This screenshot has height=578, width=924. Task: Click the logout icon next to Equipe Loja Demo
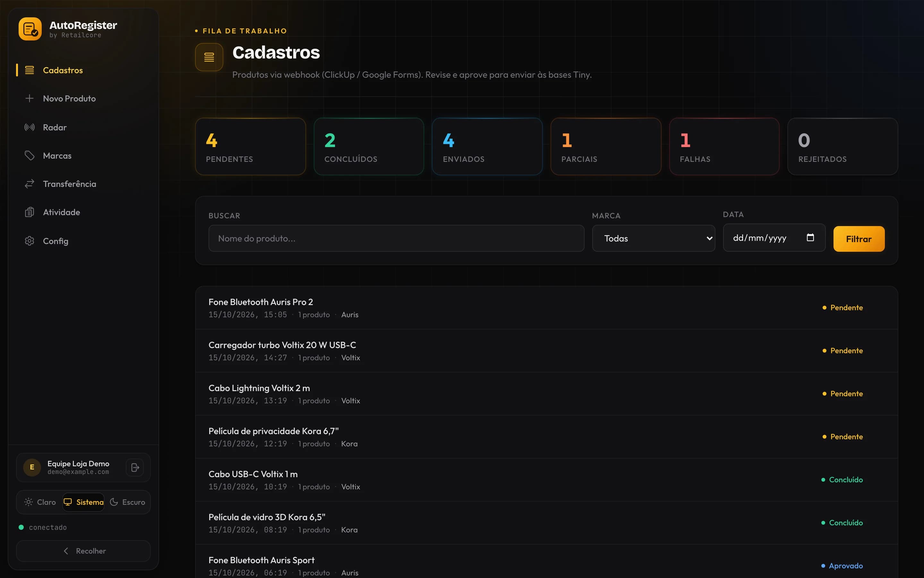(x=135, y=468)
